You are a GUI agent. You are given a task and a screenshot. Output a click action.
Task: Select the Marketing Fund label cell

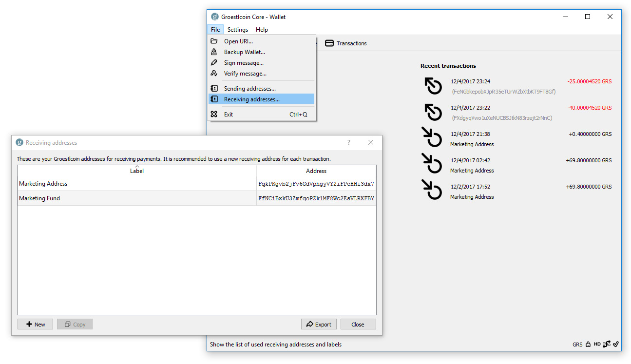(137, 198)
